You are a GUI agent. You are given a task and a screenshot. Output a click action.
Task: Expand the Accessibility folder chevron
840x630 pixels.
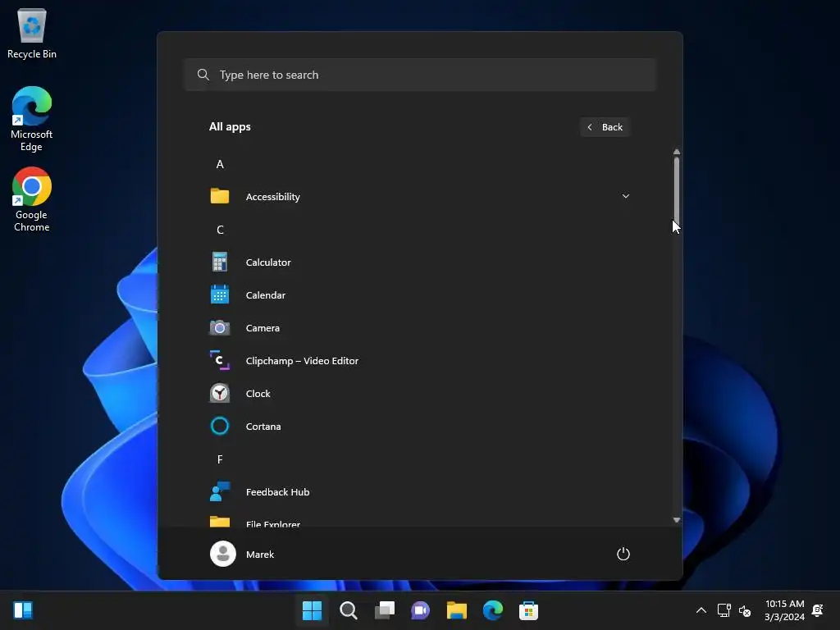tap(625, 196)
